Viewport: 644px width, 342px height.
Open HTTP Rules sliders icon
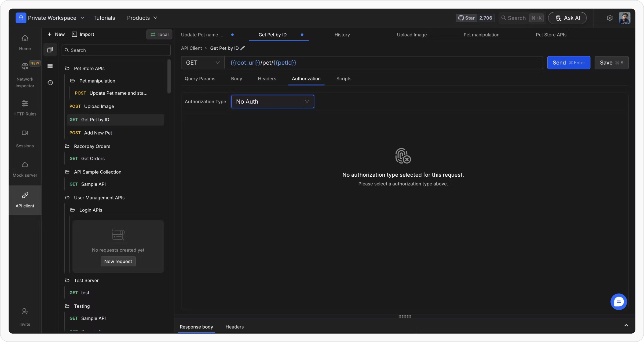coord(25,103)
